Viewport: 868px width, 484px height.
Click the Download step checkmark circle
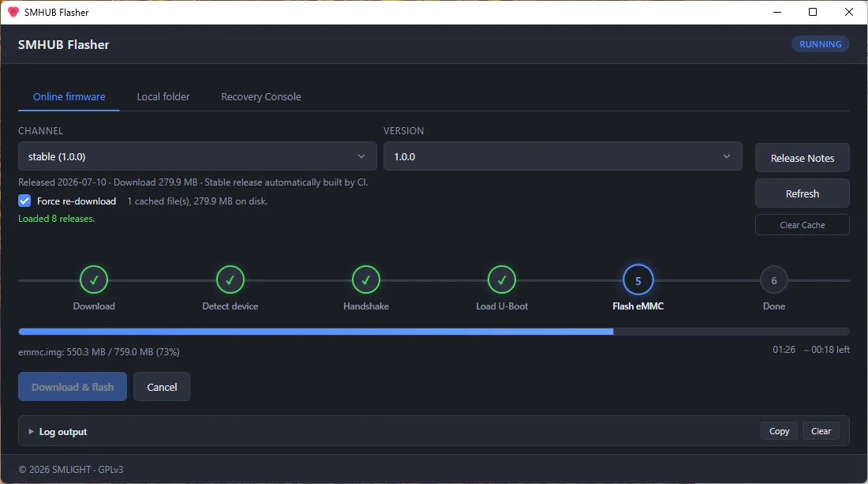[94, 280]
